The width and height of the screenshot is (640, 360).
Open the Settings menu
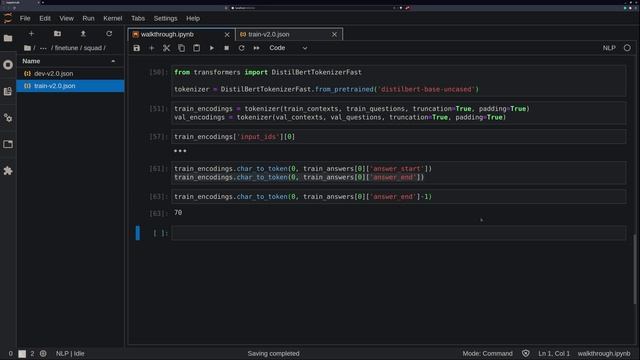click(165, 18)
